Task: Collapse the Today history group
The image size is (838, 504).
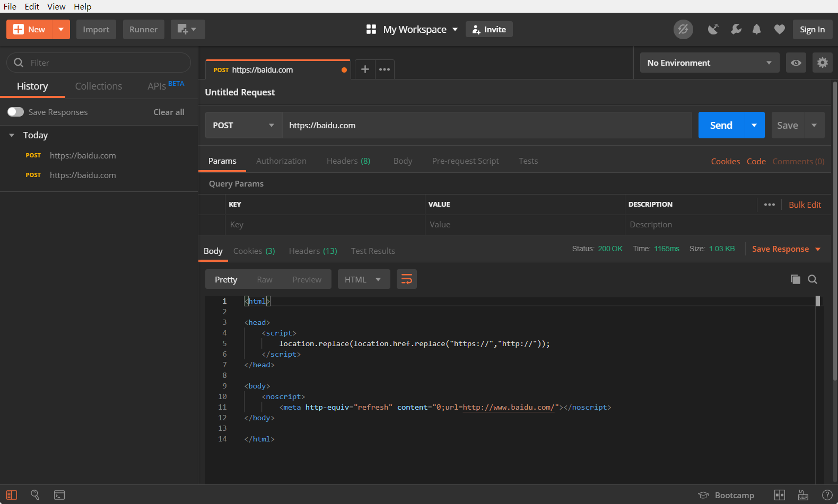Action: tap(12, 135)
